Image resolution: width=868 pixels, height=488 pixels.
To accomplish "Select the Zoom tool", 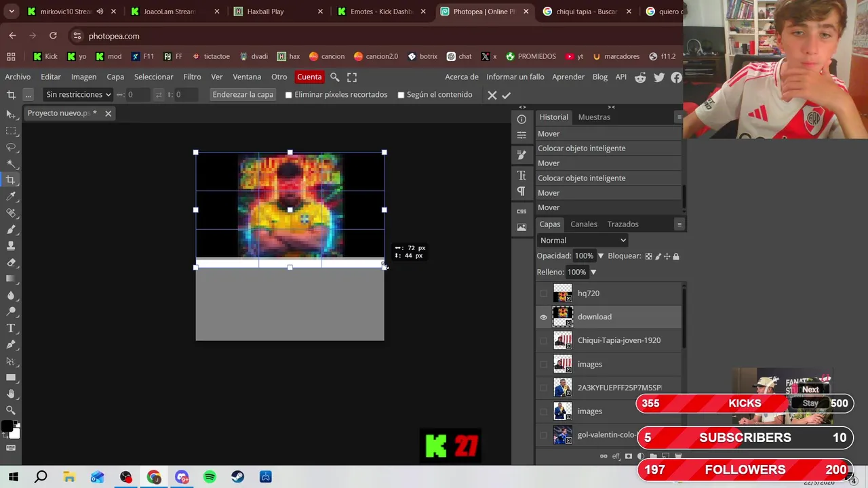I will tap(11, 410).
